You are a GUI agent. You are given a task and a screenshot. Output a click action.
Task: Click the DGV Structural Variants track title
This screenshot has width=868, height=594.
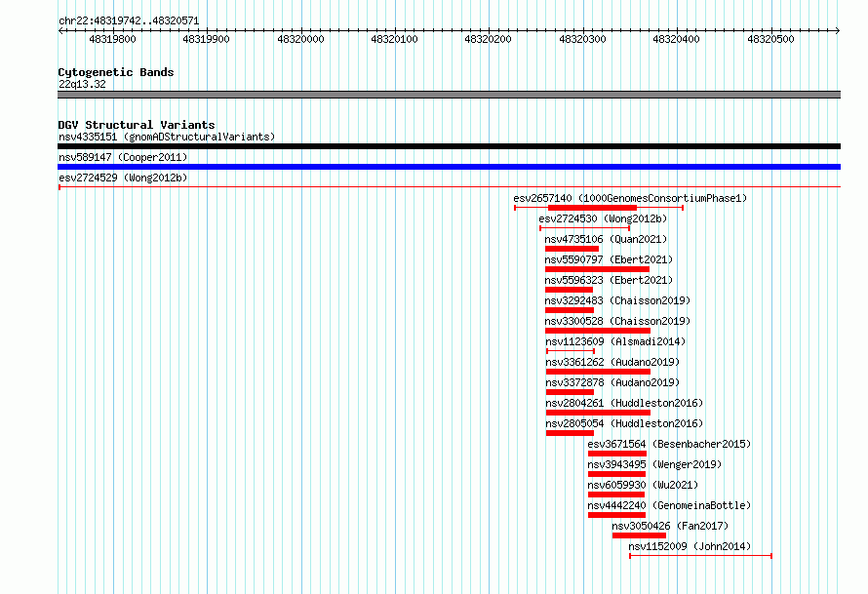(x=137, y=125)
